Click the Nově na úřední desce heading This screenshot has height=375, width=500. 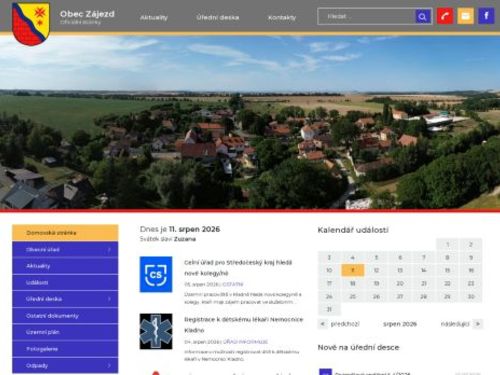click(x=358, y=347)
